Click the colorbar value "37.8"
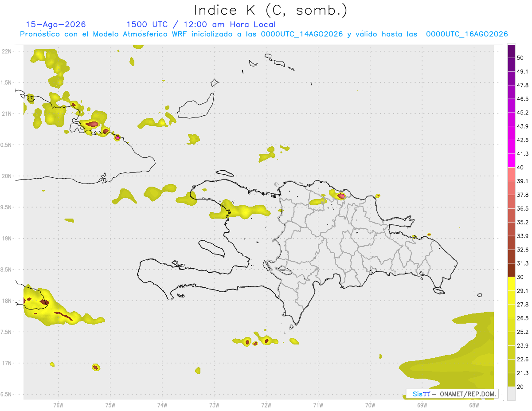Screen dimensions: 532x411 pyautogui.click(x=523, y=195)
